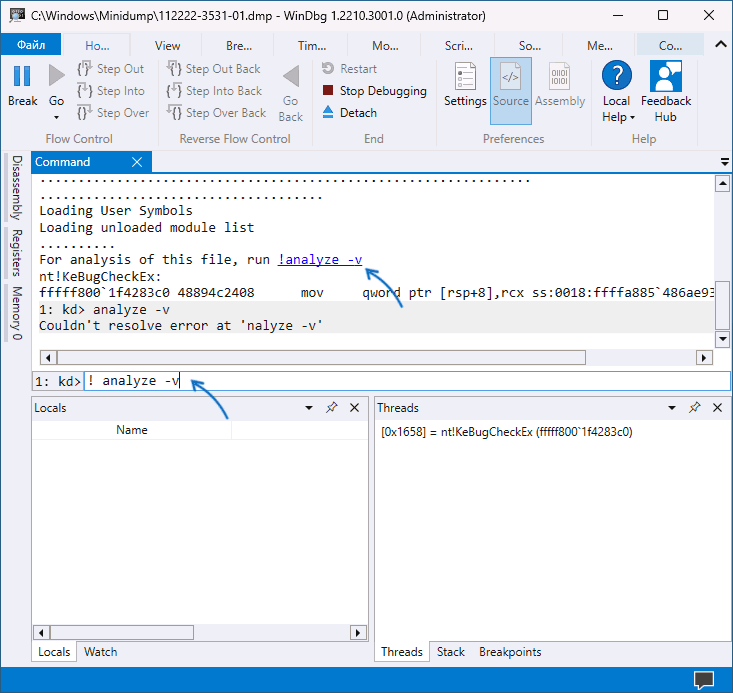Click Step Out Back
The height and width of the screenshot is (693, 733).
click(213, 69)
